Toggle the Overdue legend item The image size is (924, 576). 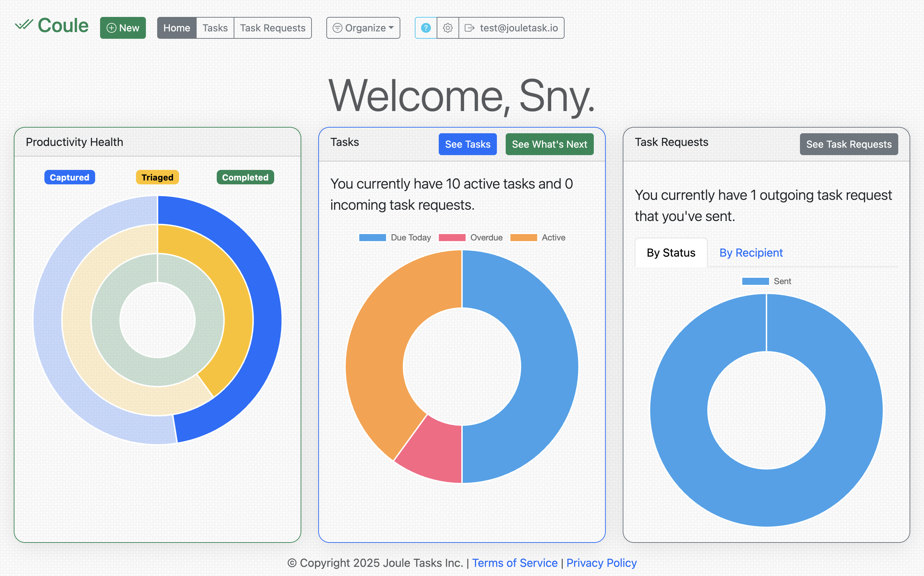470,238
